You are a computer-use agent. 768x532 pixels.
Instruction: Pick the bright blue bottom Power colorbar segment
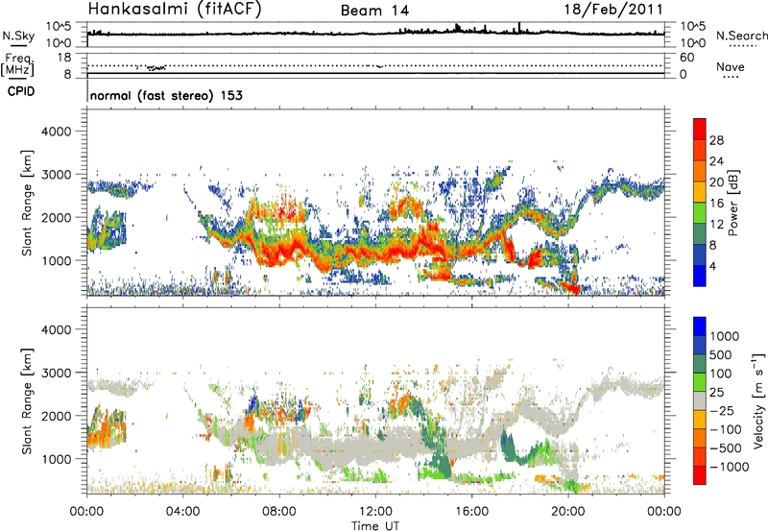700,276
